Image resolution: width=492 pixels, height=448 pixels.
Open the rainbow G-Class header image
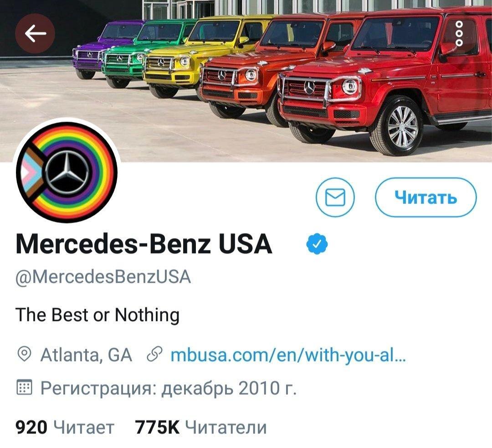point(246,81)
